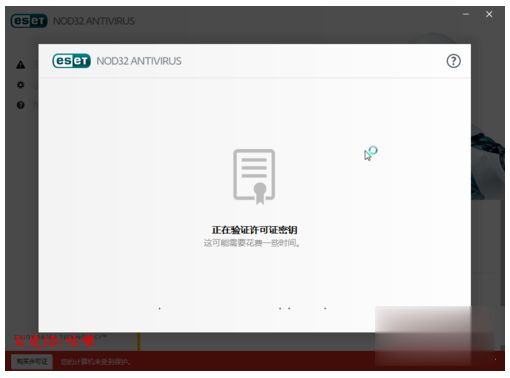The width and height of the screenshot is (510, 378).
Task: Click the 购买许可证 button in the red bar
Action: pos(32,361)
